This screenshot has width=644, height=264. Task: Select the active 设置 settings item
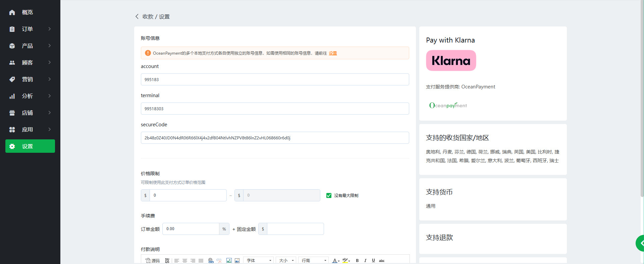tap(30, 146)
